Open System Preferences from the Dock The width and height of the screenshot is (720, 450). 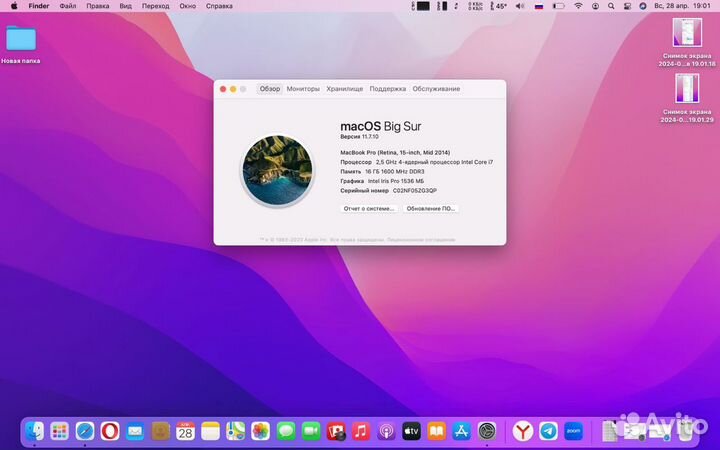coord(487,431)
